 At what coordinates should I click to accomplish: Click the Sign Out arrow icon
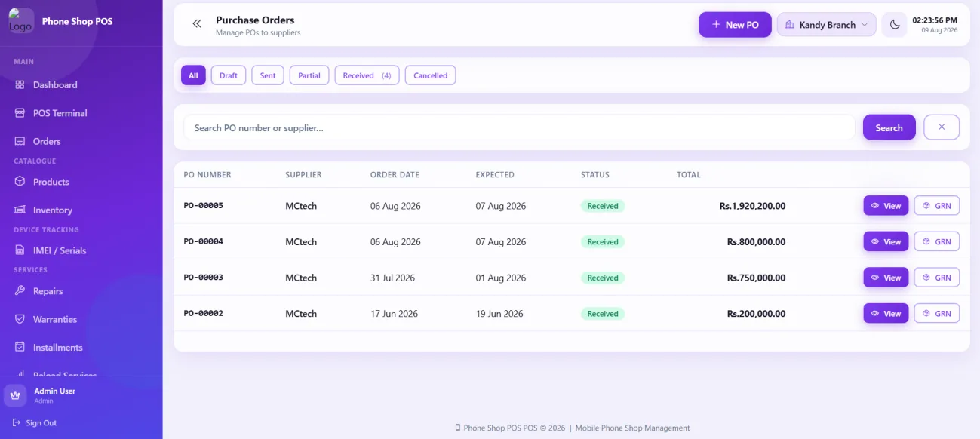tap(17, 423)
